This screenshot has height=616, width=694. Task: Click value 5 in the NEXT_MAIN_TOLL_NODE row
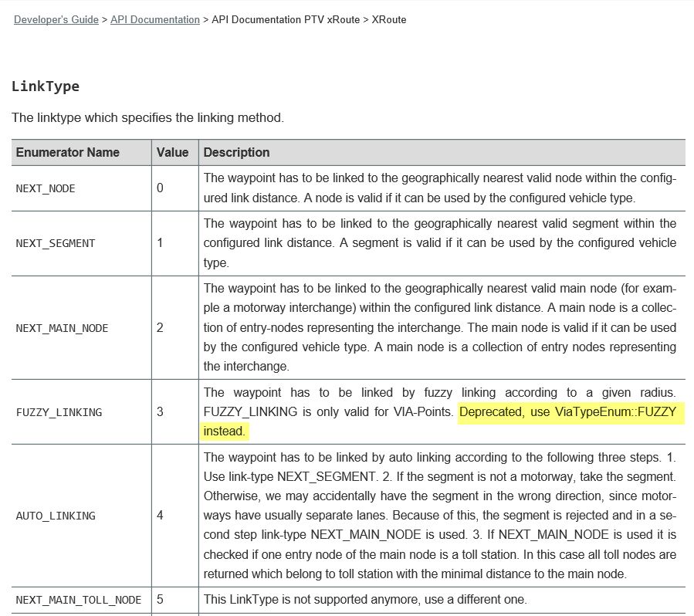point(160,600)
